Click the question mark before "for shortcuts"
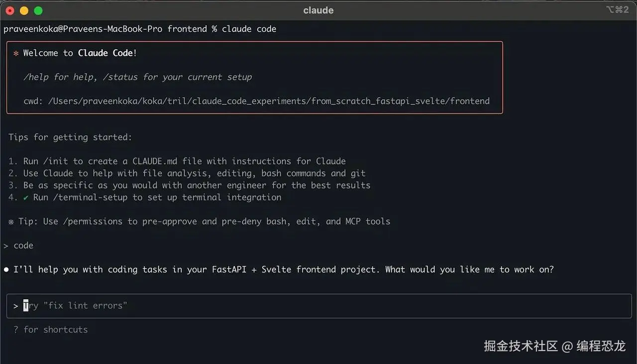Viewport: 637px width, 364px height. coord(16,330)
